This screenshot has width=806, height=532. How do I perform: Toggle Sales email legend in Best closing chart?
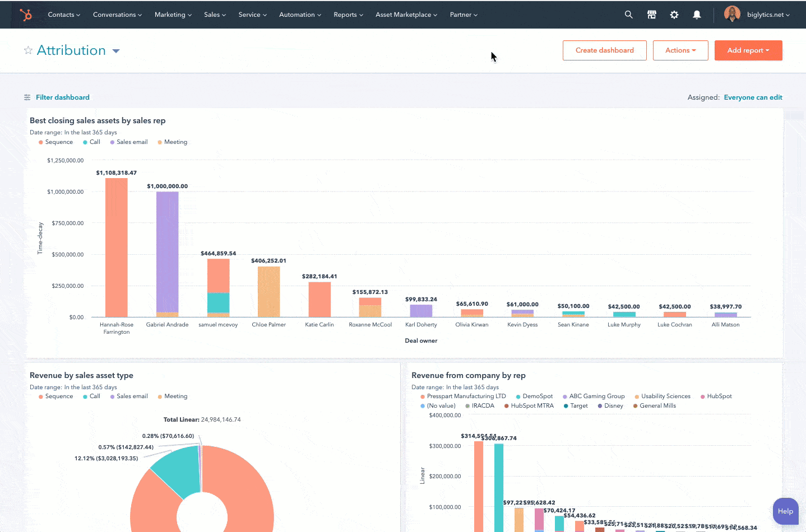[129, 142]
